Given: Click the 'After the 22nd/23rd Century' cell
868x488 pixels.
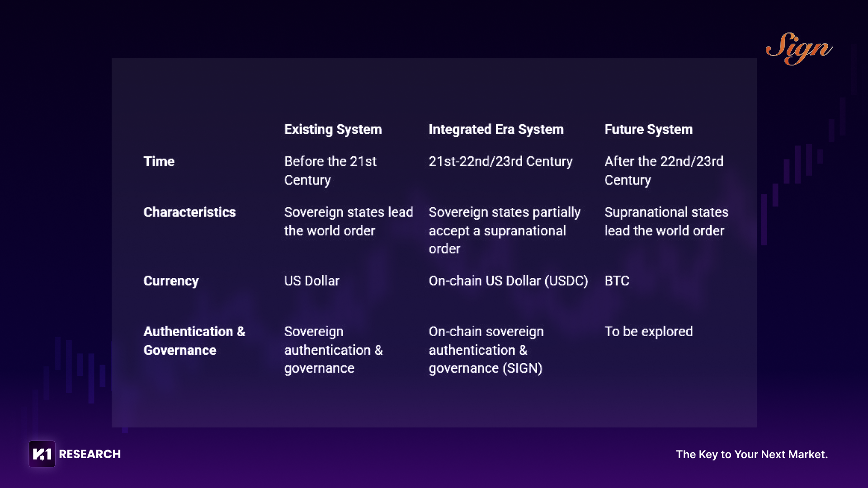Looking at the screenshot, I should [664, 170].
